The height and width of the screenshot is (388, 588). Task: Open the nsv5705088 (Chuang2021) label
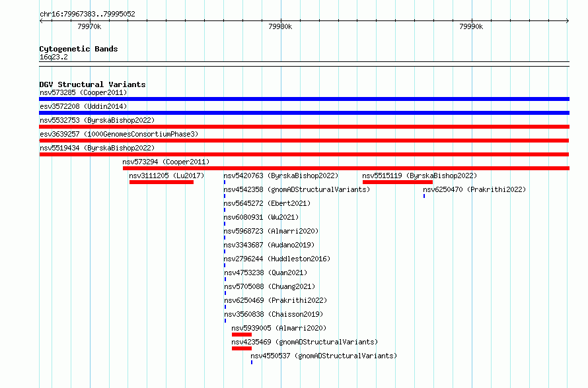pos(270,286)
